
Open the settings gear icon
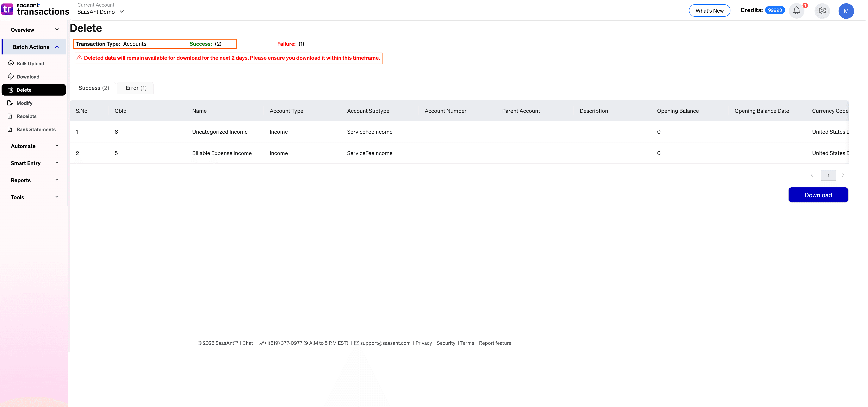[822, 10]
